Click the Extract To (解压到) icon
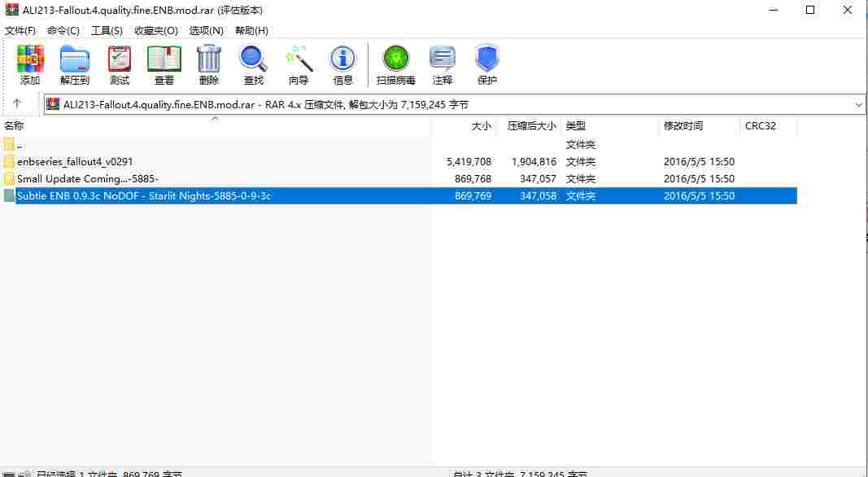The image size is (868, 477). coord(75,59)
